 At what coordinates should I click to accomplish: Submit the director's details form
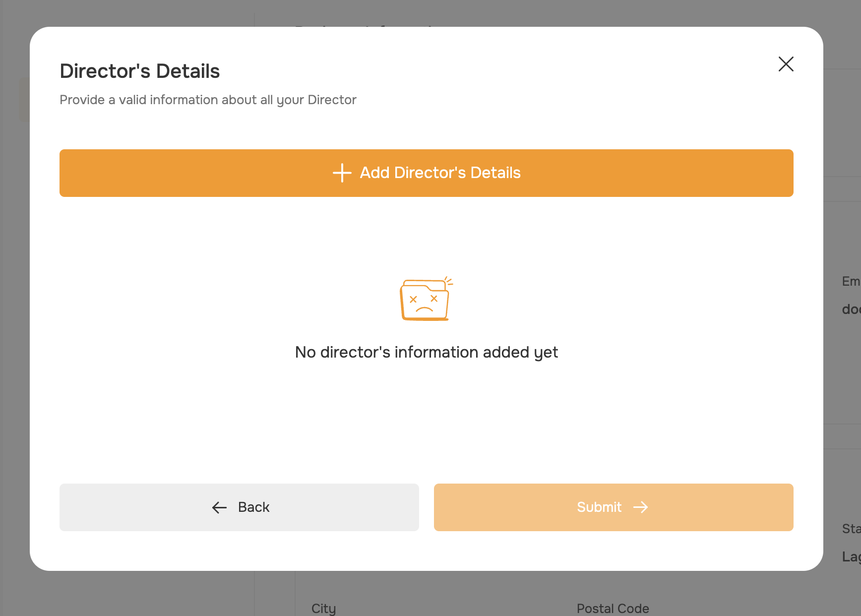(x=614, y=507)
